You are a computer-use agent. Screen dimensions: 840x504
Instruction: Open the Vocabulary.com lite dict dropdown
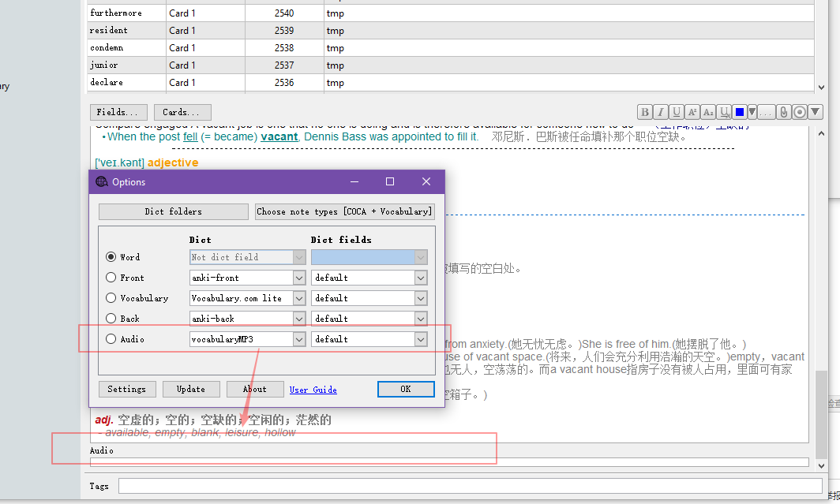pos(299,298)
